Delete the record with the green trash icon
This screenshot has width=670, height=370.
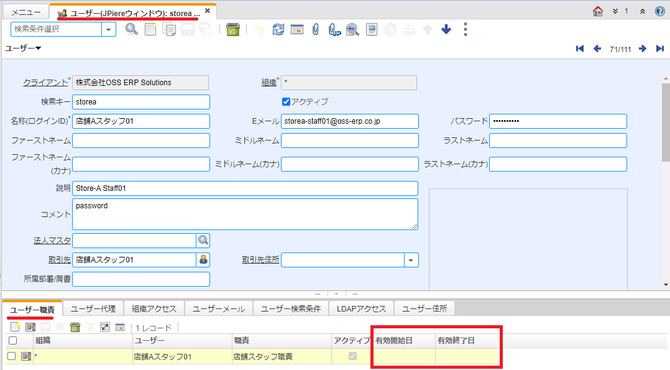point(233,29)
